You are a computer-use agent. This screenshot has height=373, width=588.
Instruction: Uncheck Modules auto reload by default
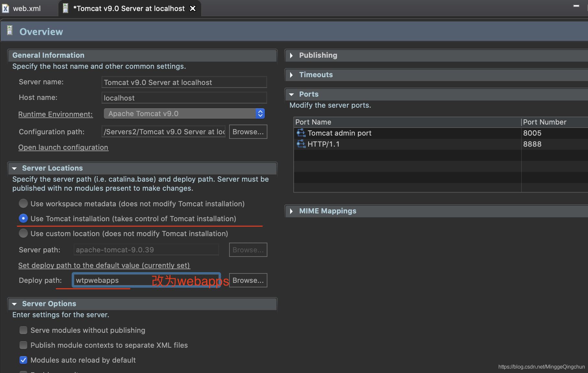coord(23,360)
